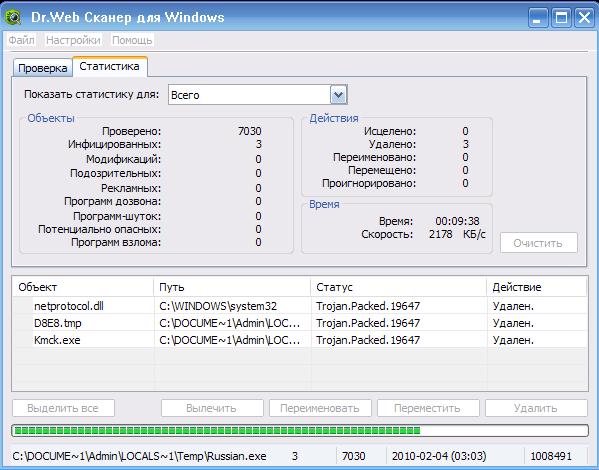The height and width of the screenshot is (470, 599).
Task: Click the Всего combo box field
Action: tap(257, 95)
